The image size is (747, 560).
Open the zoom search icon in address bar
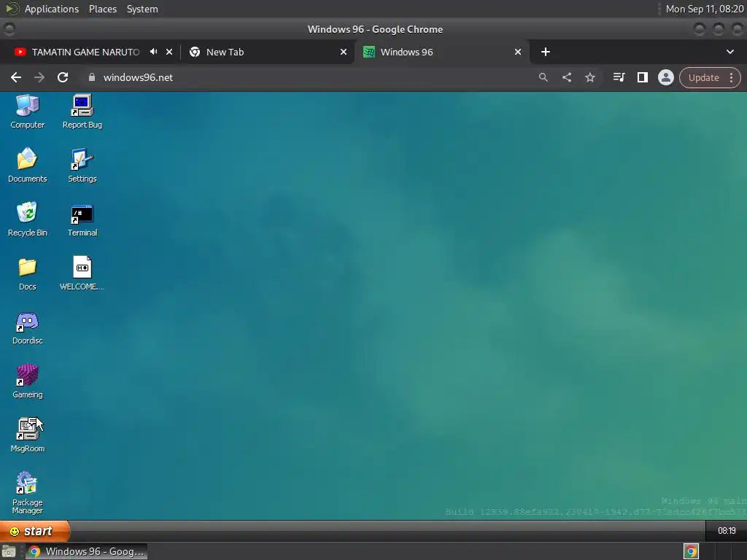click(543, 77)
